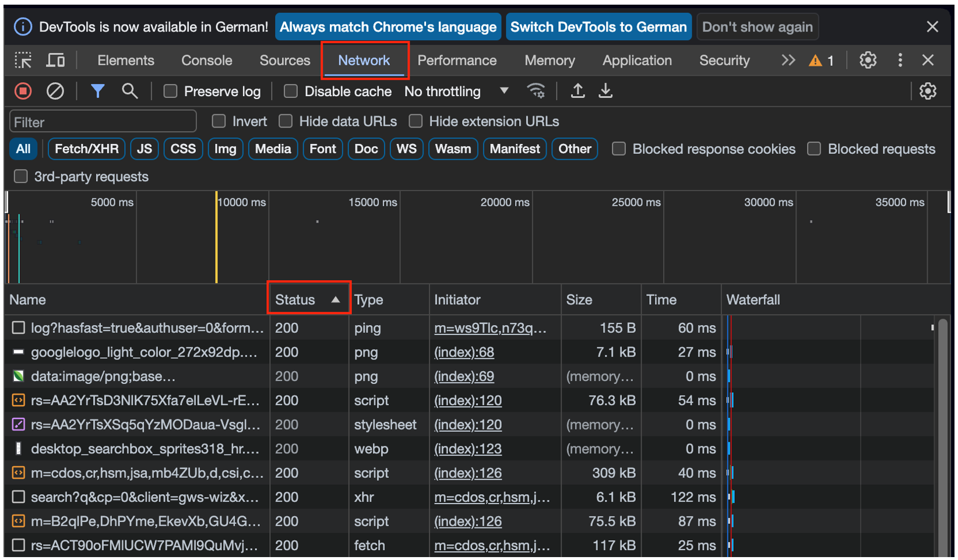
Task: Show more tabs double chevron
Action: [788, 60]
